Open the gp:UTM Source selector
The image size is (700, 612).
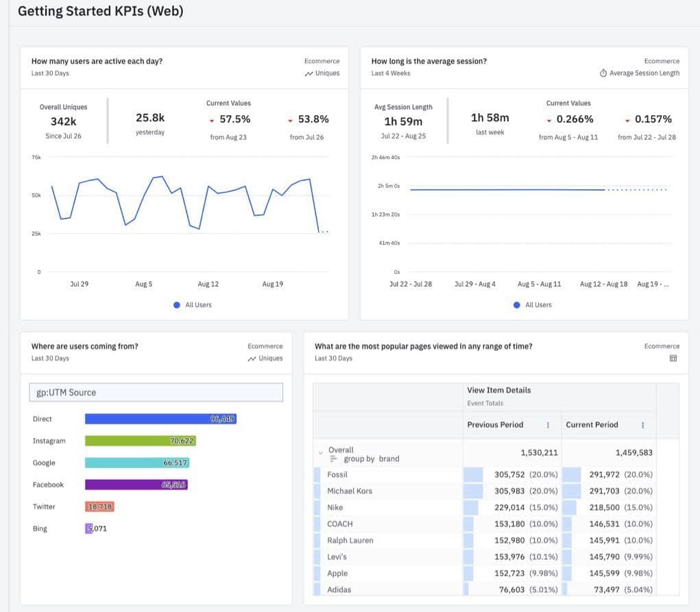(156, 392)
